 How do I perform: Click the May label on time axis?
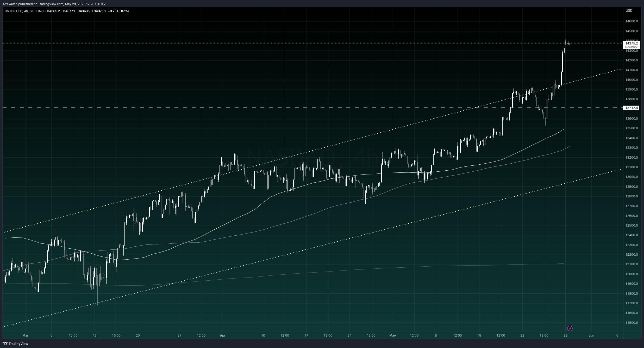393,336
